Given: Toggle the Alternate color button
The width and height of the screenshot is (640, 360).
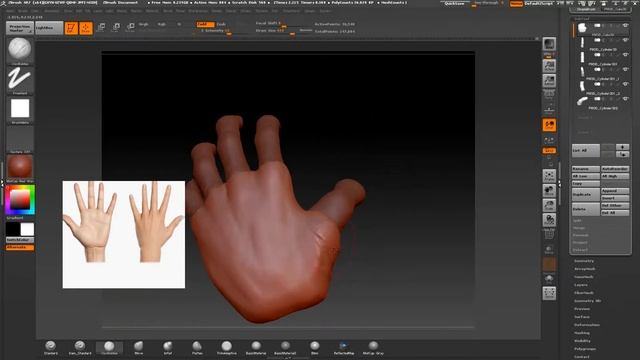Looking at the screenshot, I should [20, 247].
